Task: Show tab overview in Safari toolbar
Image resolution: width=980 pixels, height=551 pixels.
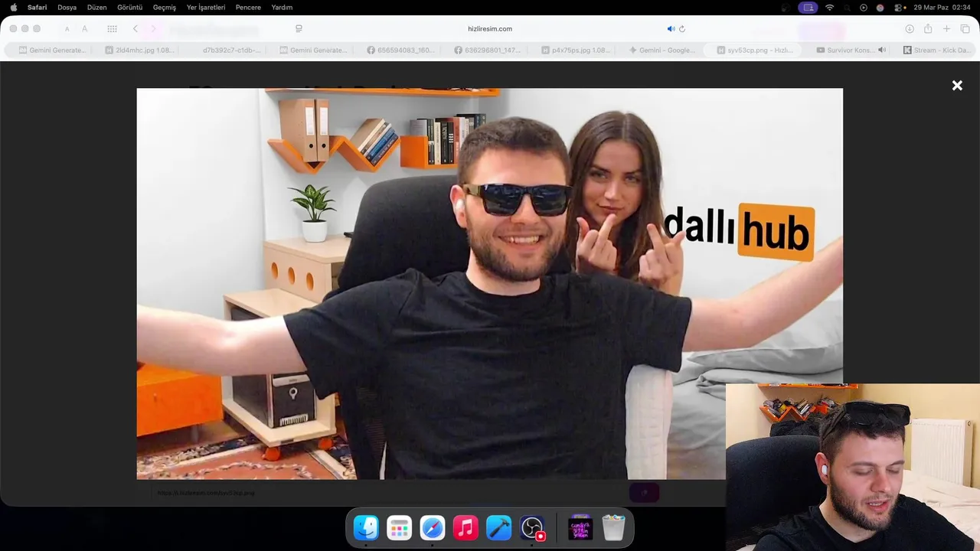Action: (965, 29)
